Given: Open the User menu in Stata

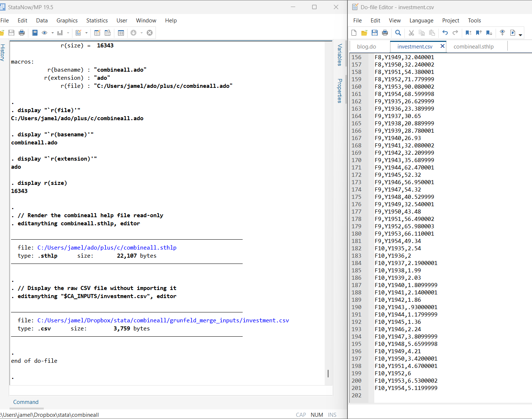Looking at the screenshot, I should (x=122, y=21).
